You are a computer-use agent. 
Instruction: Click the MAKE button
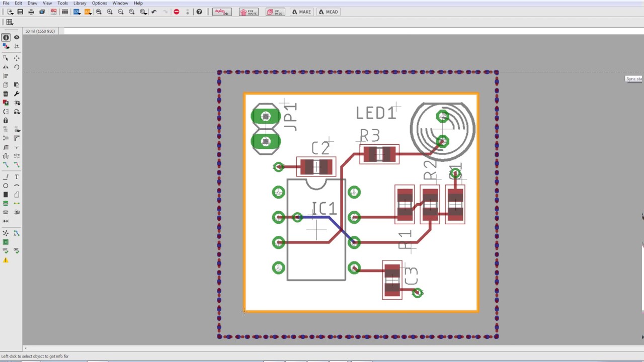(301, 12)
